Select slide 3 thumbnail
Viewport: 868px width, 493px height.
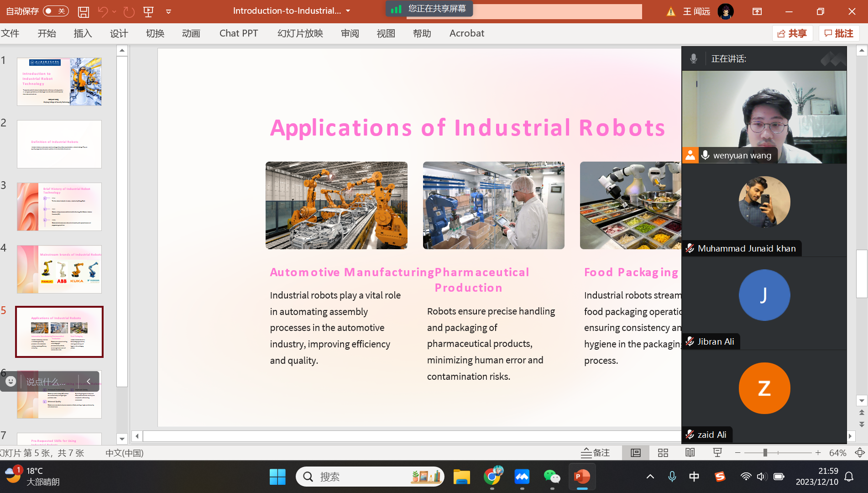coord(59,207)
